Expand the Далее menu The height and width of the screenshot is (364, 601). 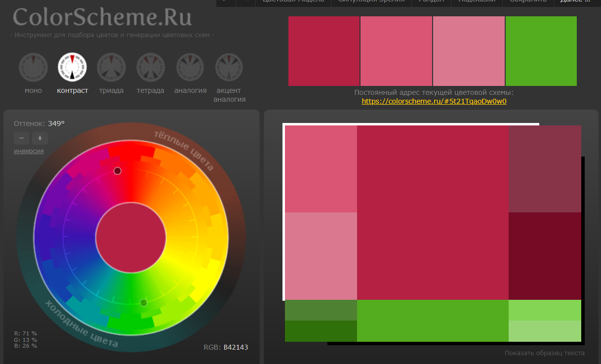pos(575,1)
